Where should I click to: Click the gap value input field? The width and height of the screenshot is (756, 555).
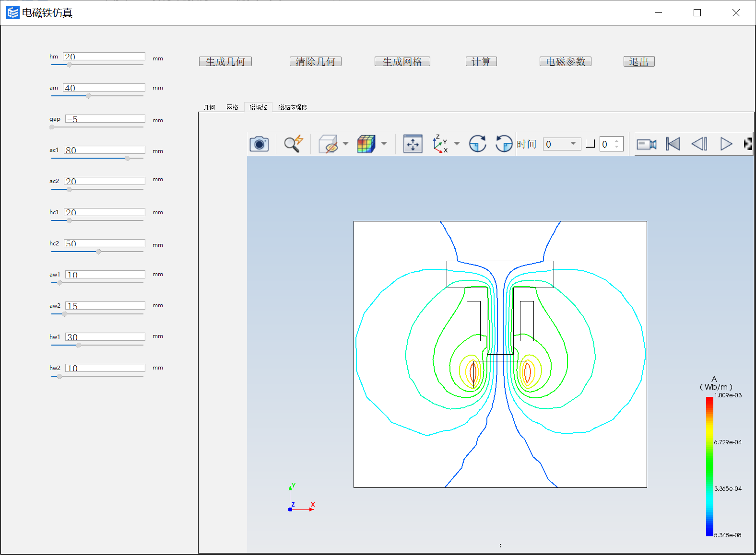coord(105,119)
